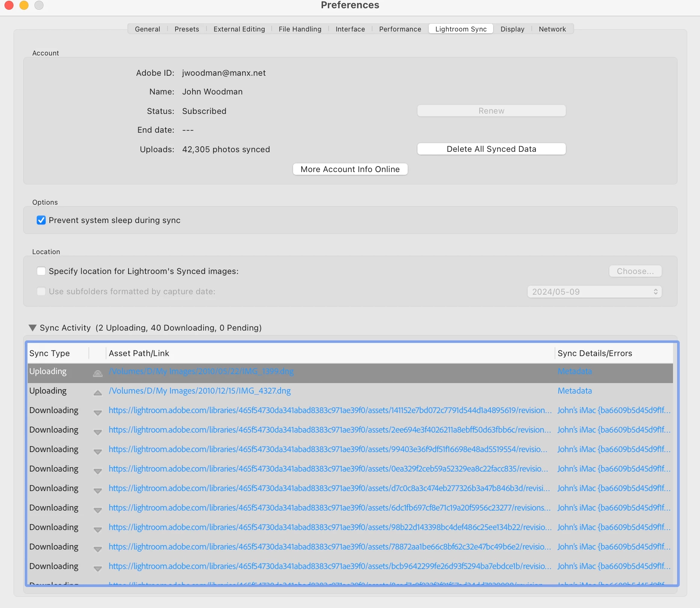Close the Preferences window
This screenshot has width=700, height=608.
click(9, 5)
